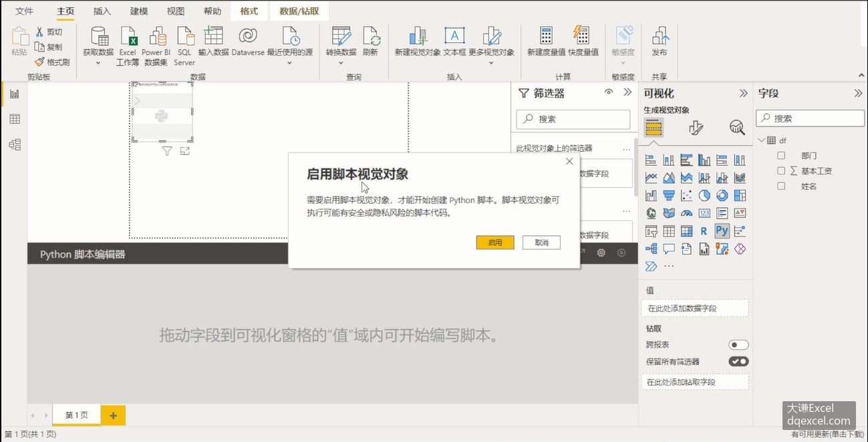Add a new page with plus button

tap(113, 415)
